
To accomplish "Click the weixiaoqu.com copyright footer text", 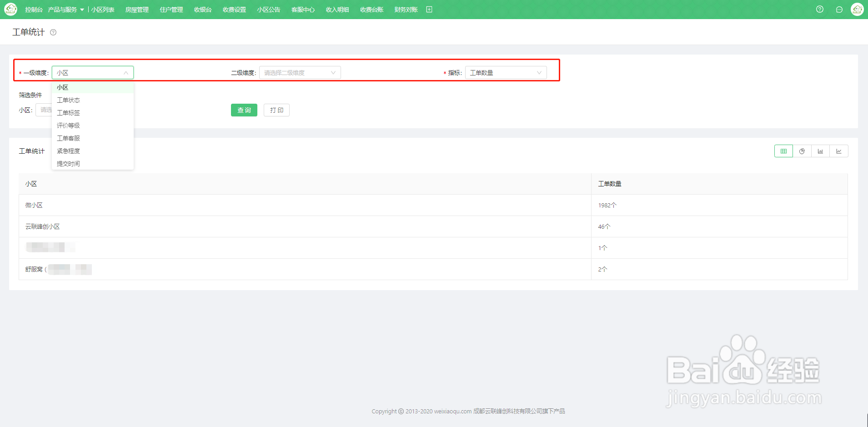I will [468, 411].
